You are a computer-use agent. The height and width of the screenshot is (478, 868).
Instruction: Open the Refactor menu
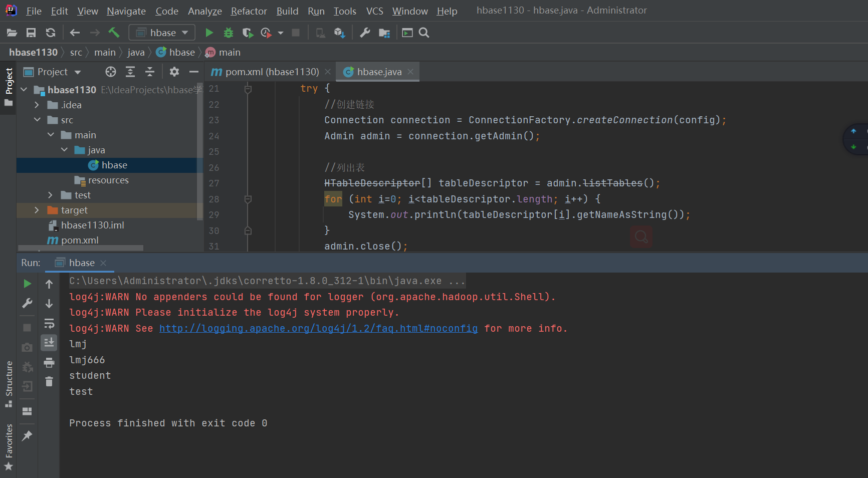point(249,11)
